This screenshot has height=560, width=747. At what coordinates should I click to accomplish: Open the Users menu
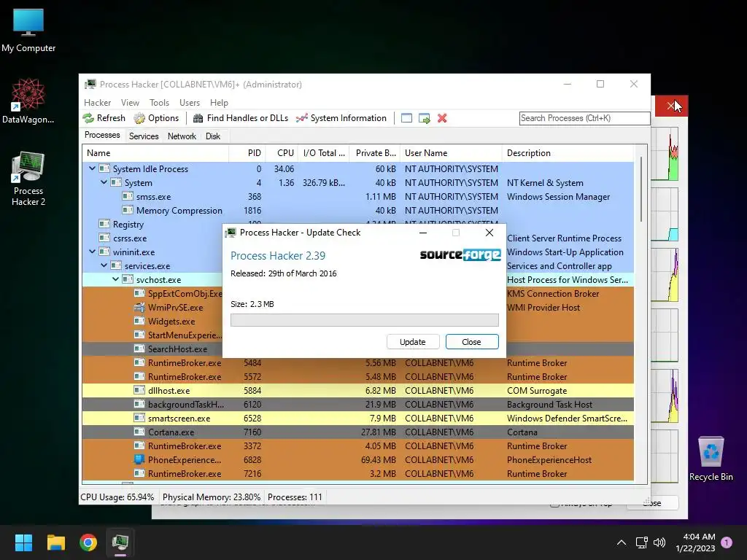click(190, 102)
